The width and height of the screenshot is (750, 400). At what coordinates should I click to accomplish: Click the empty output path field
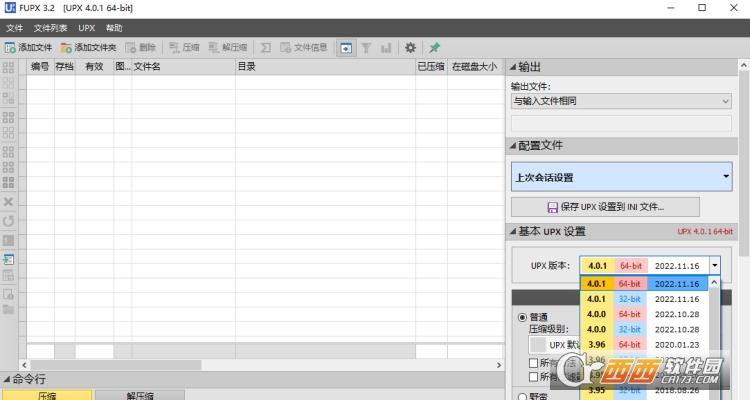[x=621, y=123]
